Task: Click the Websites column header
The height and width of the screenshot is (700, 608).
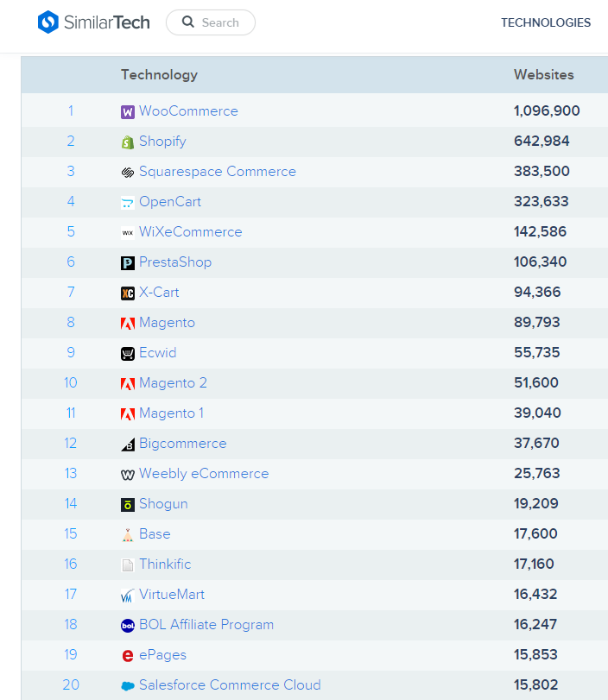Action: (x=544, y=74)
